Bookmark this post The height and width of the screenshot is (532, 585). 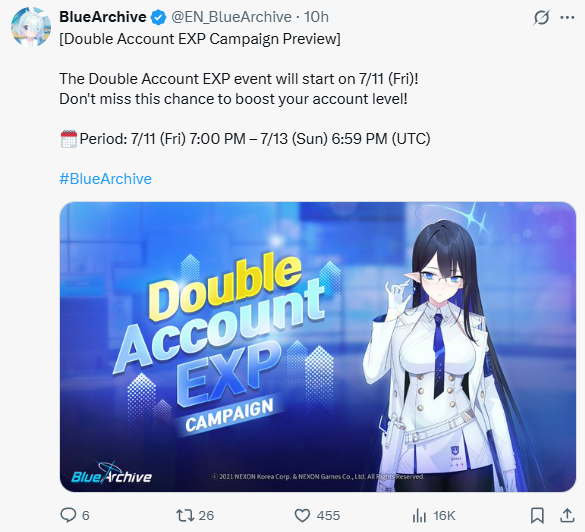537,516
